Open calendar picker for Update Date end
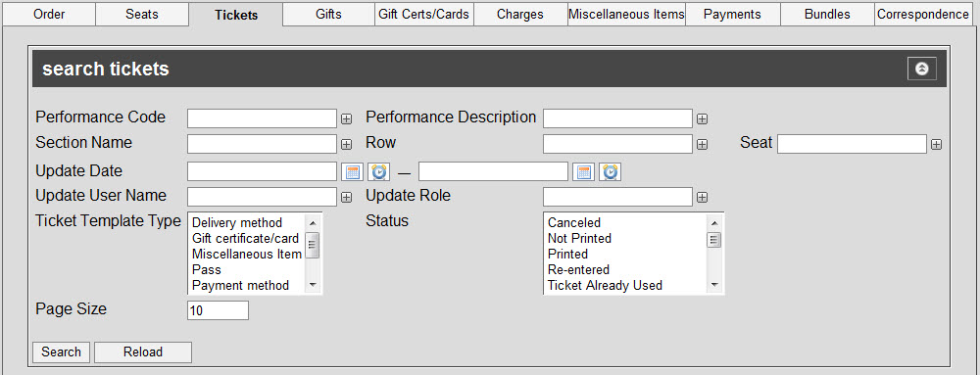The image size is (980, 375). point(584,171)
